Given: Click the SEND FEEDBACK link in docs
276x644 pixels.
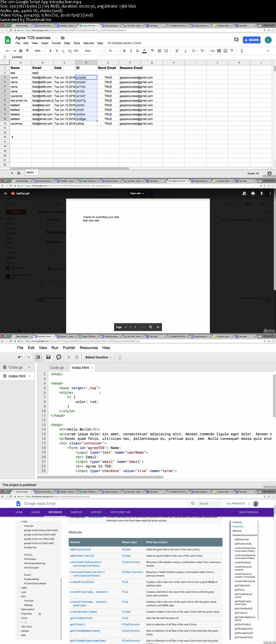Looking at the screenshot, I should point(249,512).
